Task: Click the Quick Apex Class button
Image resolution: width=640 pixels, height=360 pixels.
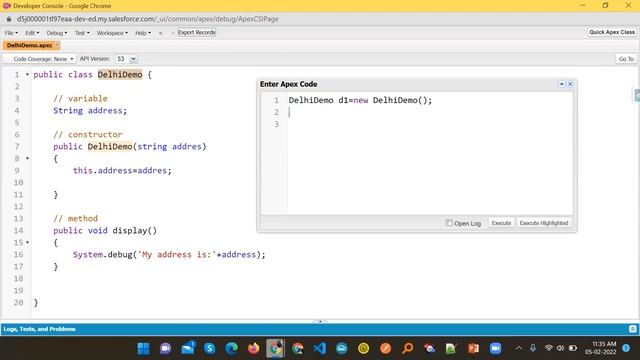Action: (611, 32)
